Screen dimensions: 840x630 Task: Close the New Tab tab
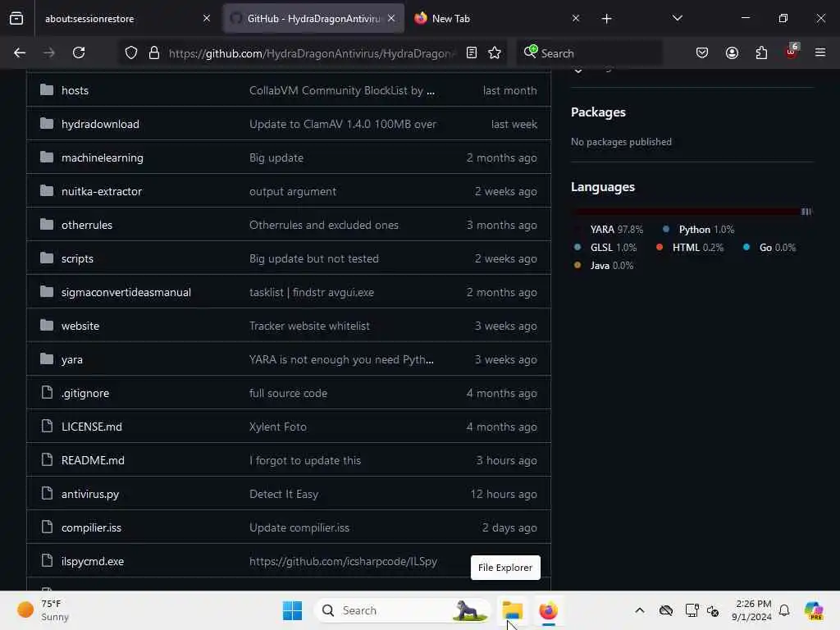(x=575, y=18)
